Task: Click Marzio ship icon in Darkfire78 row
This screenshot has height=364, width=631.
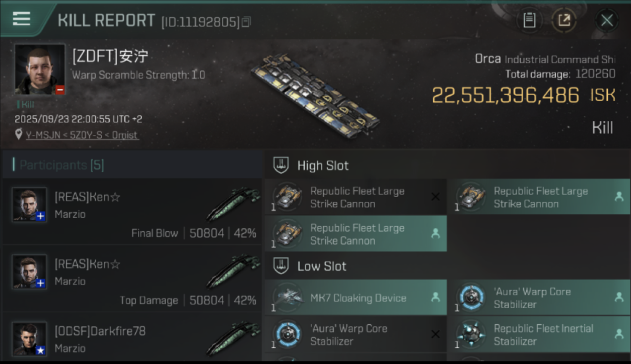Action: click(x=233, y=338)
